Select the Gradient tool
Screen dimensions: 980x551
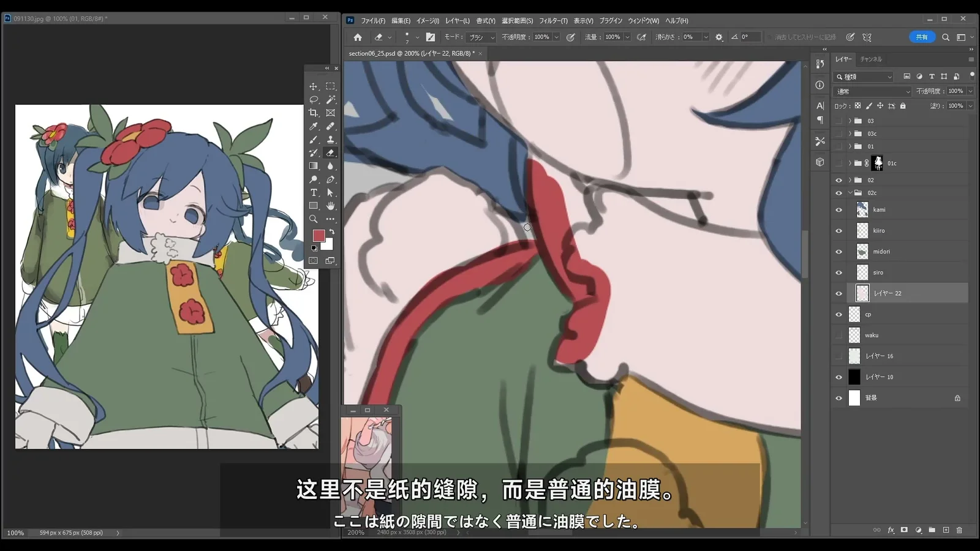click(314, 166)
